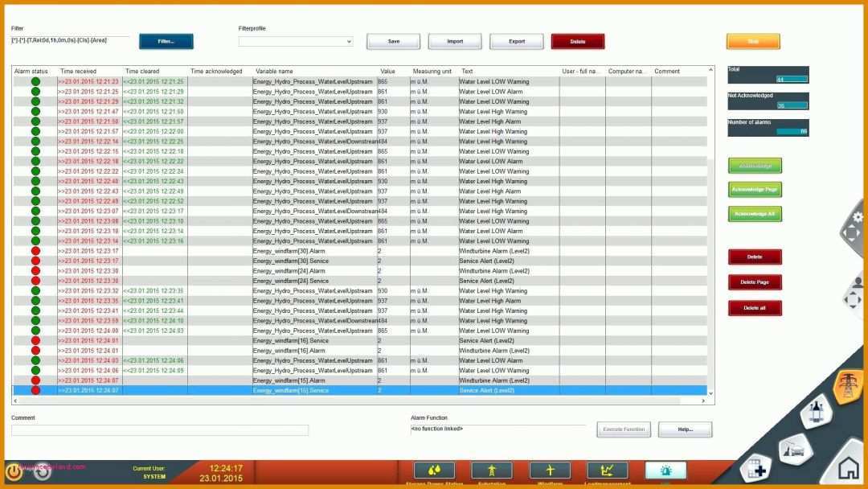Click the Save filter profile button

(394, 42)
